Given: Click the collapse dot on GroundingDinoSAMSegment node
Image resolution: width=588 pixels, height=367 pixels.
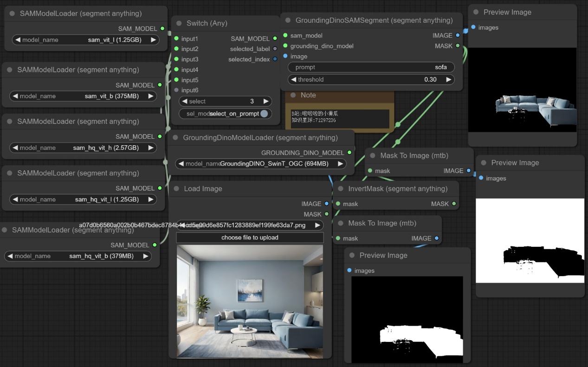Looking at the screenshot, I should pyautogui.click(x=288, y=20).
